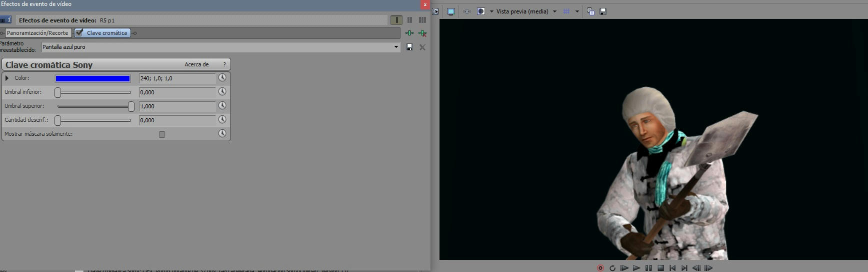Screen dimensions: 868x272
Task: Select the Panoramización/Recorte plug-in
Action: 37,33
